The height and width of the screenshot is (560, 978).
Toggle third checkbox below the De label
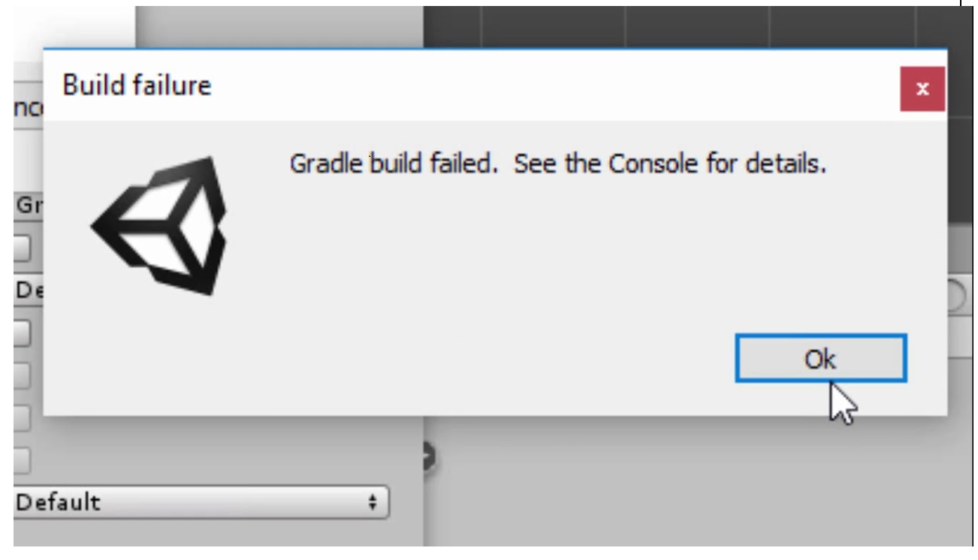[x=23, y=419]
